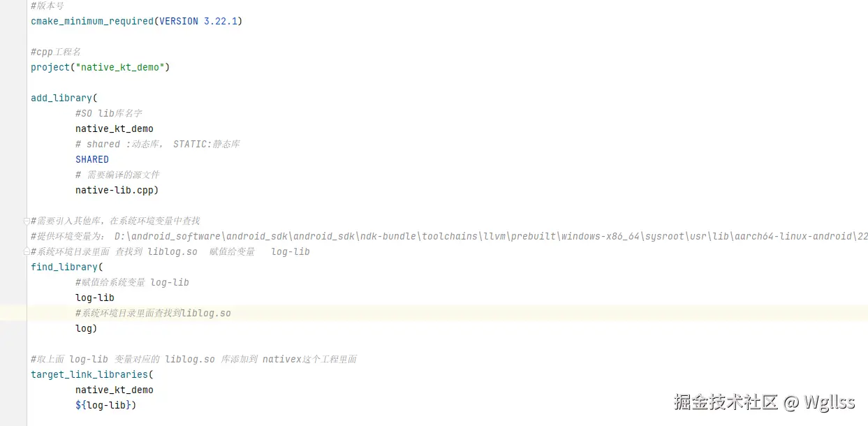Click native_kt_demo under target_link_libraries
The height and width of the screenshot is (426, 868).
click(115, 390)
